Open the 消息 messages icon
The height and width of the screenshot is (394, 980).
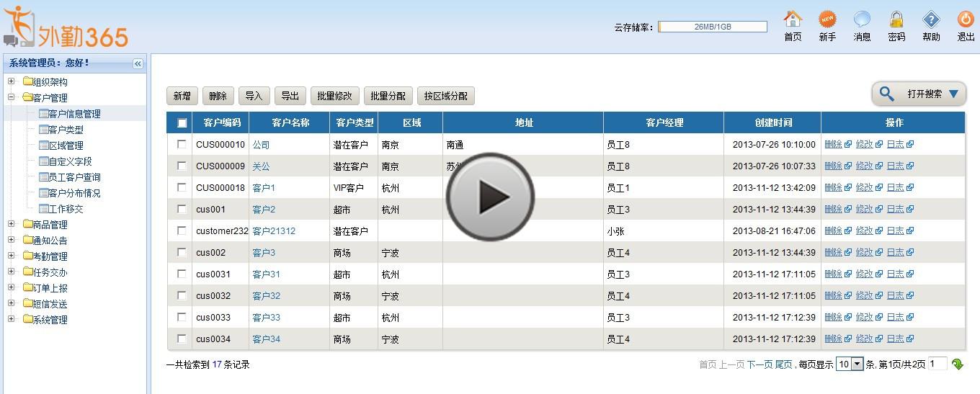pyautogui.click(x=862, y=19)
